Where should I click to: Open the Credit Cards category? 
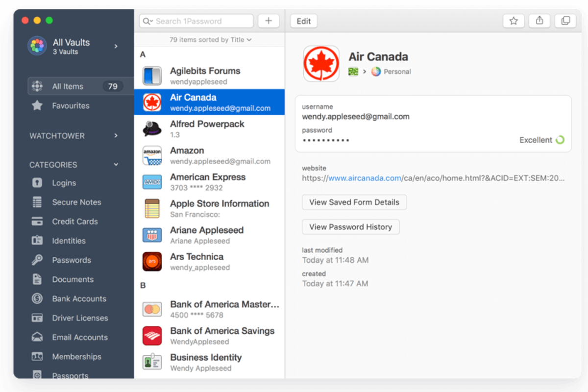(64, 221)
